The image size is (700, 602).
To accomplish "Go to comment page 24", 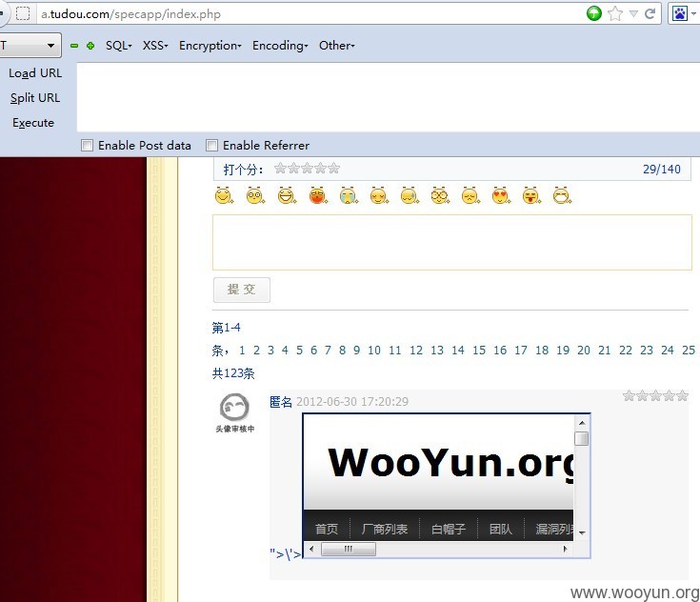I will coord(668,351).
